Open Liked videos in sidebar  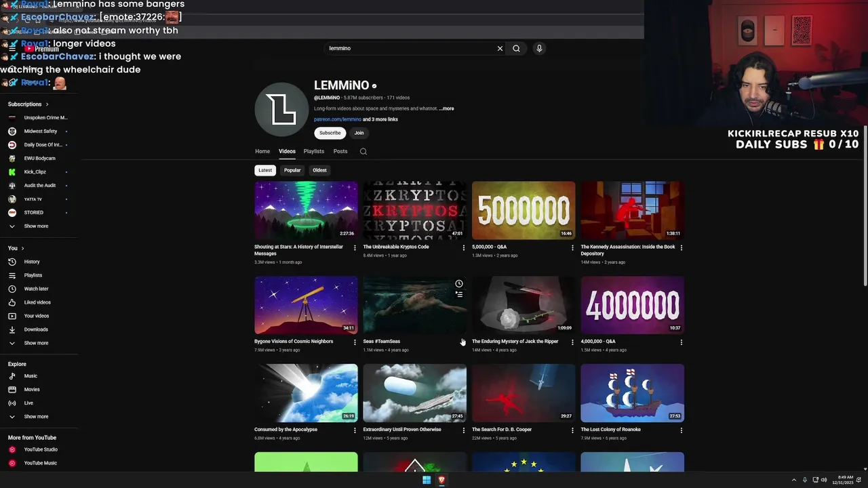(x=37, y=302)
